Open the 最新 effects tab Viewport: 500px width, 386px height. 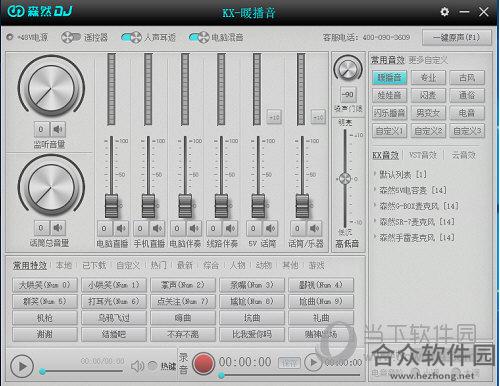pos(185,265)
